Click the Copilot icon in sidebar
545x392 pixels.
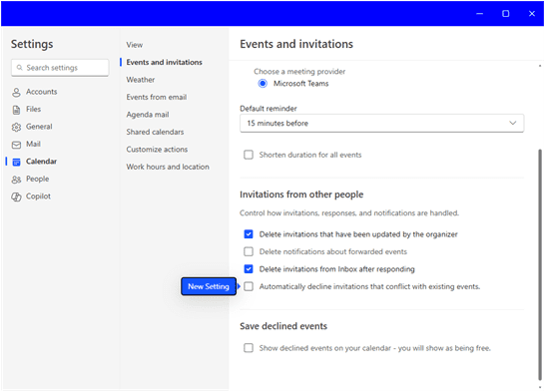point(16,196)
